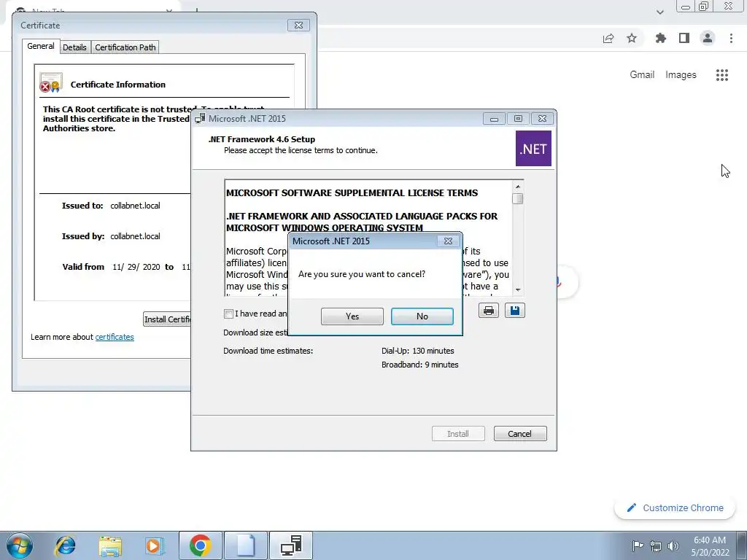Screen dimensions: 747x560
Task: Click the print license terms icon
Action: pyautogui.click(x=488, y=311)
